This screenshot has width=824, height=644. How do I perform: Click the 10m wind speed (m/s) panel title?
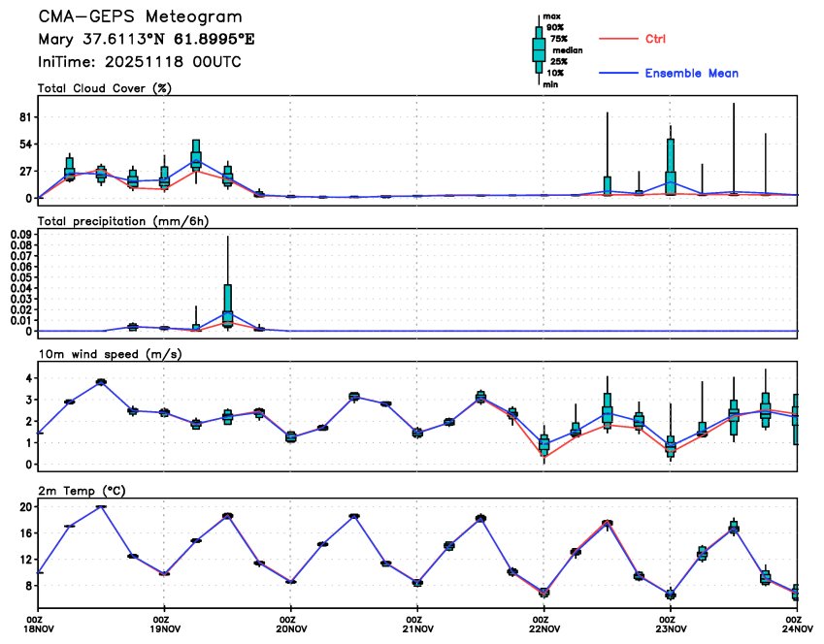click(x=111, y=354)
